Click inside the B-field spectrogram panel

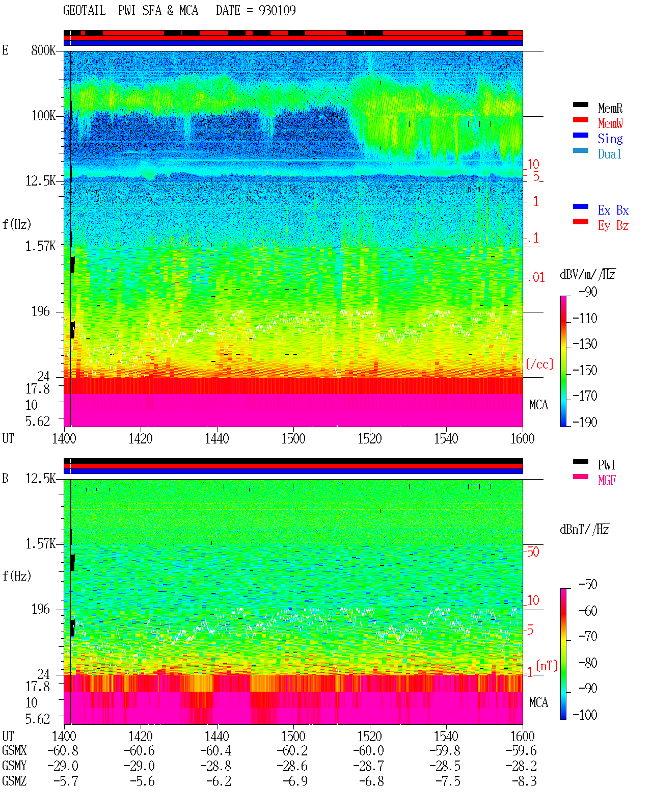[293, 602]
